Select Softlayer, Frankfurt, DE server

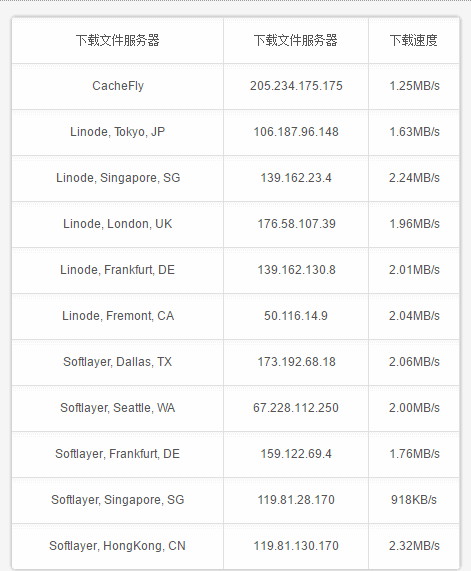click(118, 454)
